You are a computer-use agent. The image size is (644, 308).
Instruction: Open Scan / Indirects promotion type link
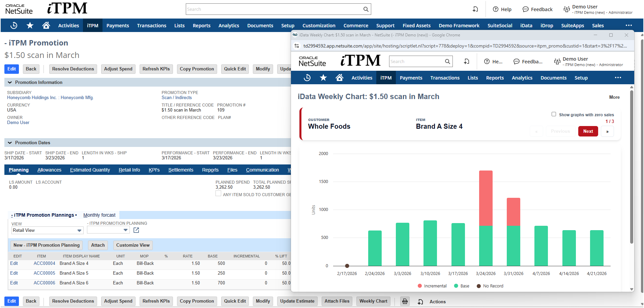(177, 97)
